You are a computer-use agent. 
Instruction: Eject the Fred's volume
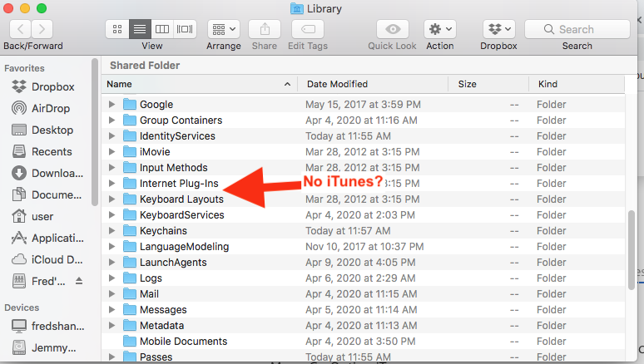[x=79, y=281]
